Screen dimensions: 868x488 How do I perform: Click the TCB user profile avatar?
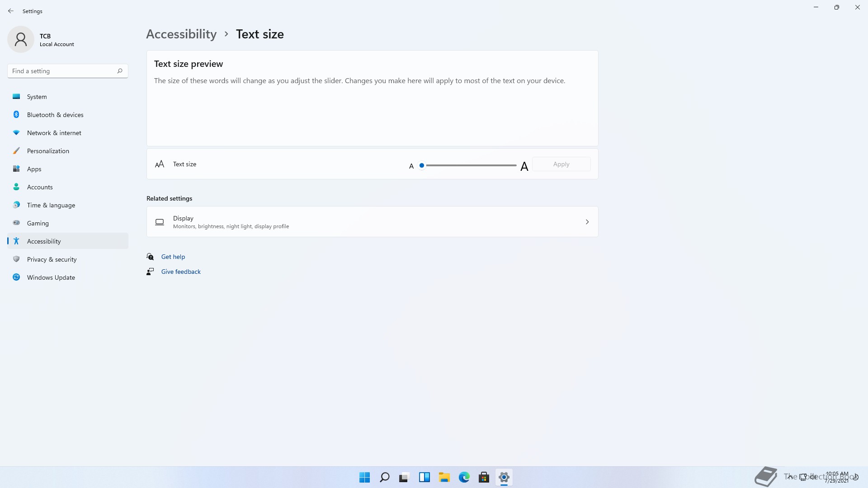coord(21,39)
